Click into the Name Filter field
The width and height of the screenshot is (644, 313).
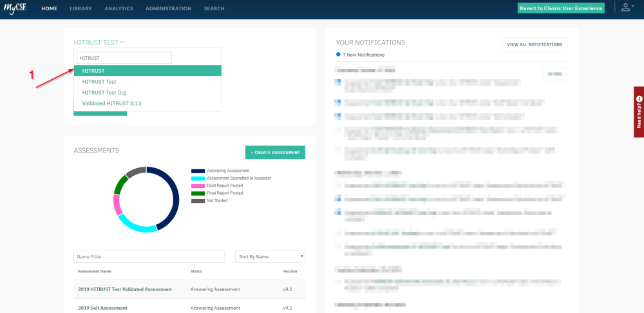(149, 257)
